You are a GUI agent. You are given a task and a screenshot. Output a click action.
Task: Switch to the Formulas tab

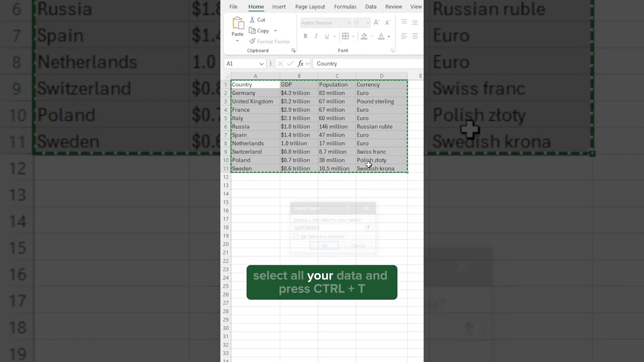345,7
